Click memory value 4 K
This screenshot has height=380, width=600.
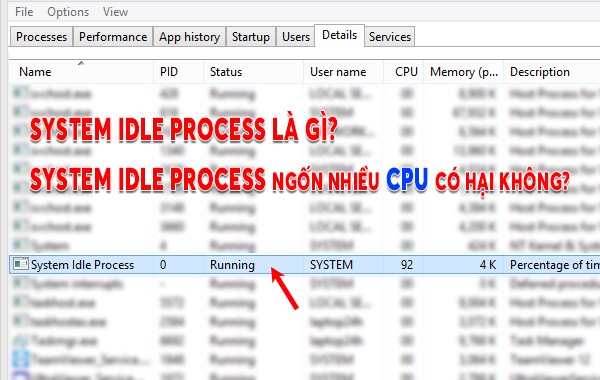(488, 265)
